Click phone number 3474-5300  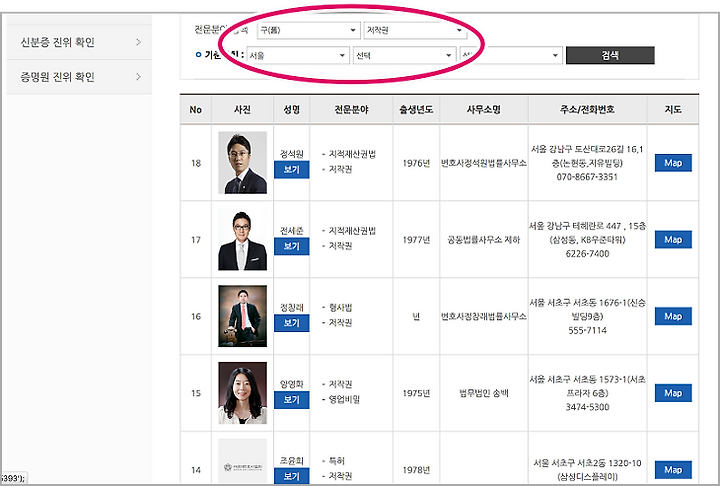[587, 407]
